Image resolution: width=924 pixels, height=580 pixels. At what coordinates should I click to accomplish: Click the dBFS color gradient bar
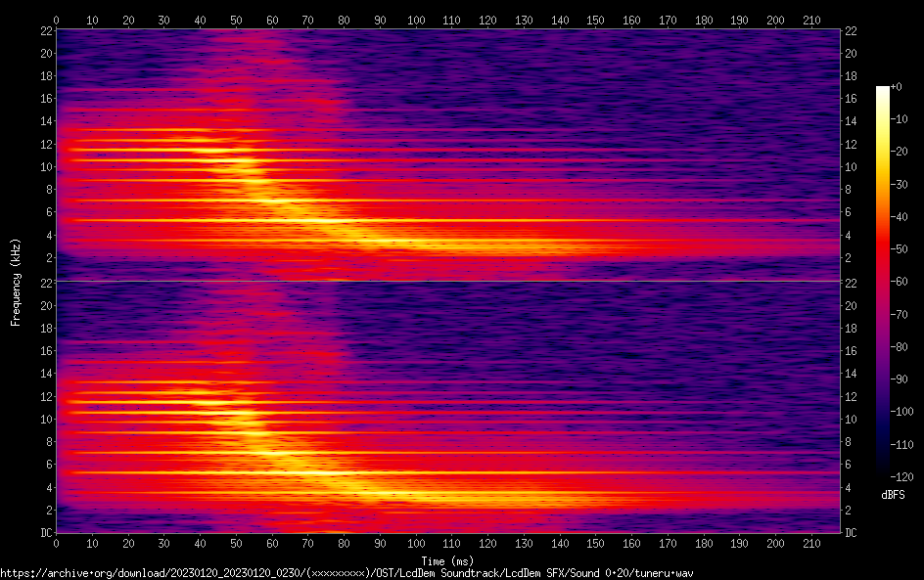click(x=883, y=282)
